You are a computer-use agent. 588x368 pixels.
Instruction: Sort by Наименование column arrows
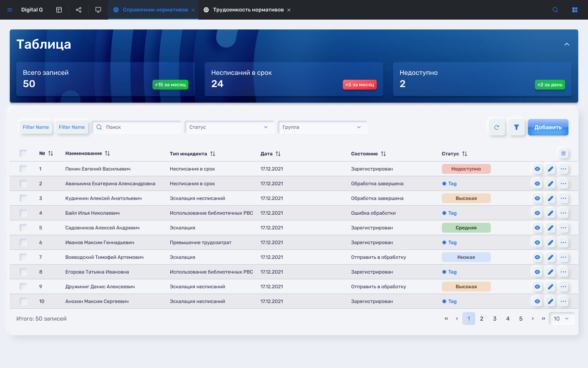pos(107,153)
